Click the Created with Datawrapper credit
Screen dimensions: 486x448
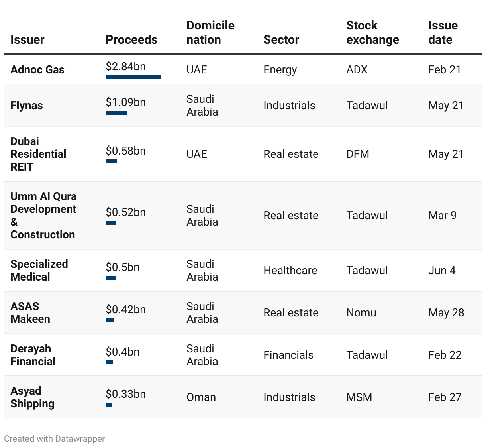point(55,439)
